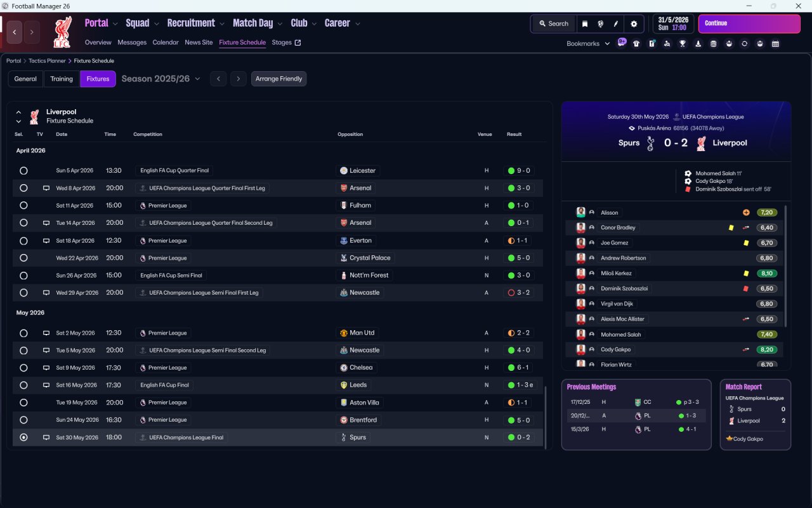Click the globe icon in top bar
Image resolution: width=812 pixels, height=508 pixels.
pos(600,23)
